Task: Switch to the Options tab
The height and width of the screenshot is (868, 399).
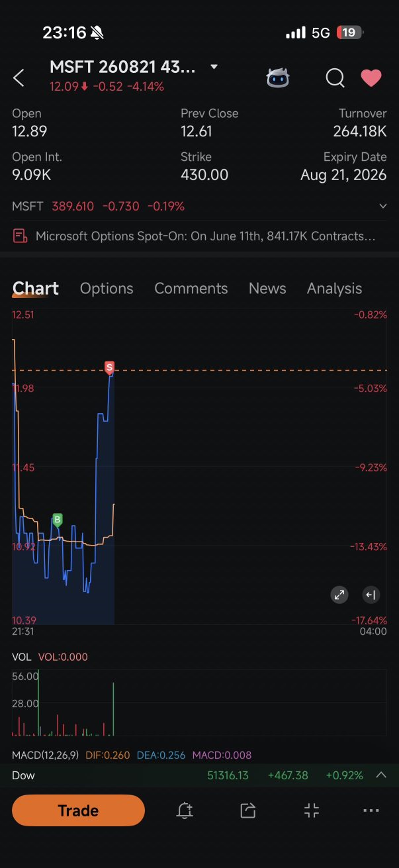Action: click(x=107, y=289)
